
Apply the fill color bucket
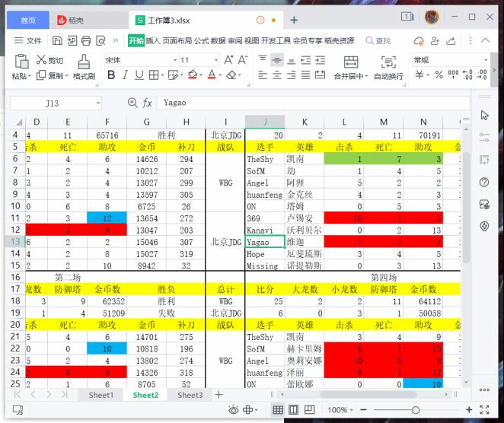[193, 75]
